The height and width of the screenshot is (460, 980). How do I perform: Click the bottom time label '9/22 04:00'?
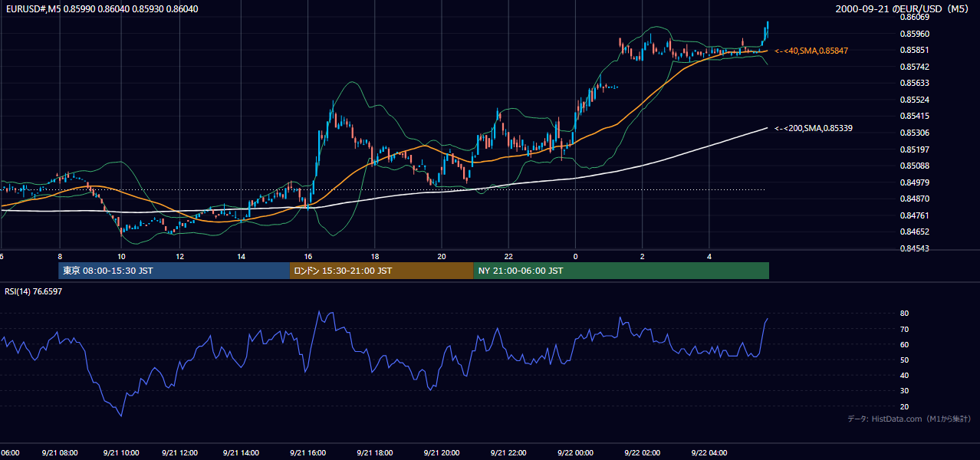click(709, 452)
